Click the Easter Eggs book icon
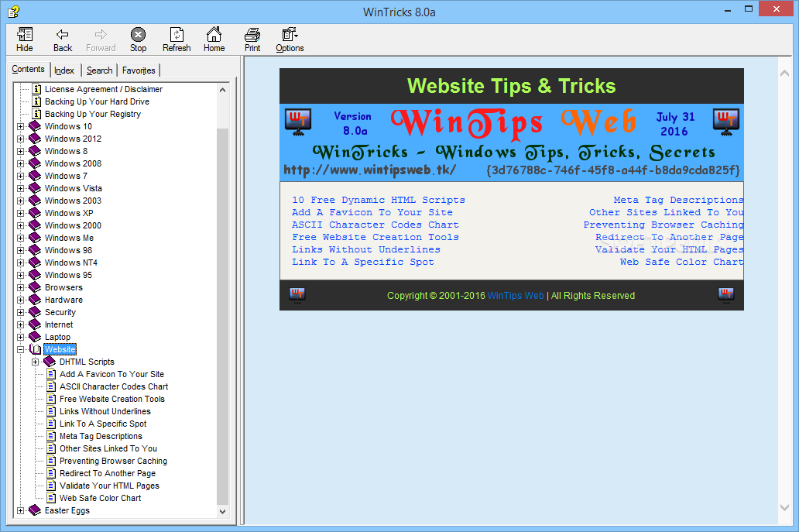Image resolution: width=799 pixels, height=532 pixels. coord(35,510)
